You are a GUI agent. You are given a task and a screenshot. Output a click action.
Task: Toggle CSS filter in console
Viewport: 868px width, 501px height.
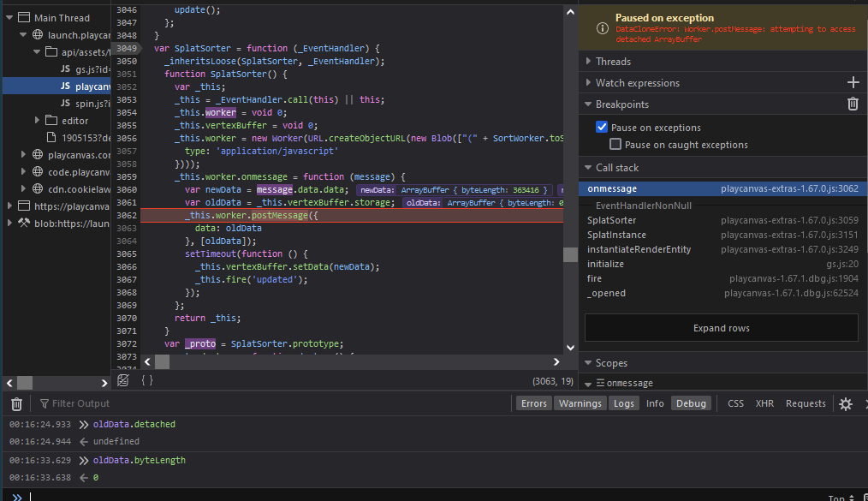point(735,403)
